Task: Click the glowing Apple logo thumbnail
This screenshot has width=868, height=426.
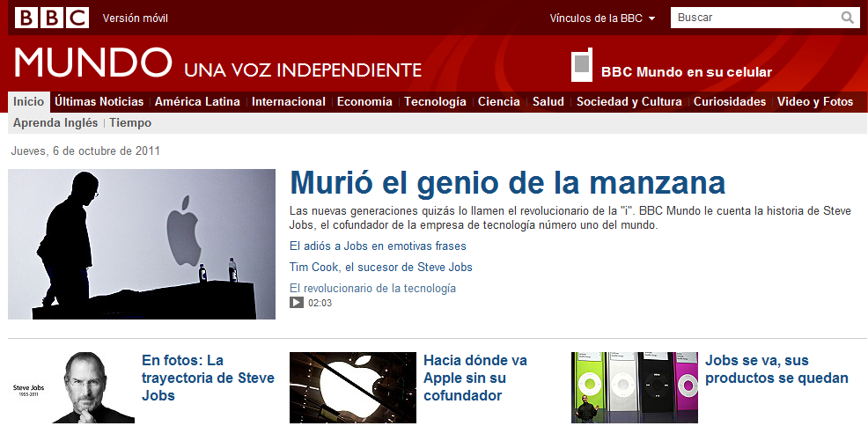Action: point(353,387)
